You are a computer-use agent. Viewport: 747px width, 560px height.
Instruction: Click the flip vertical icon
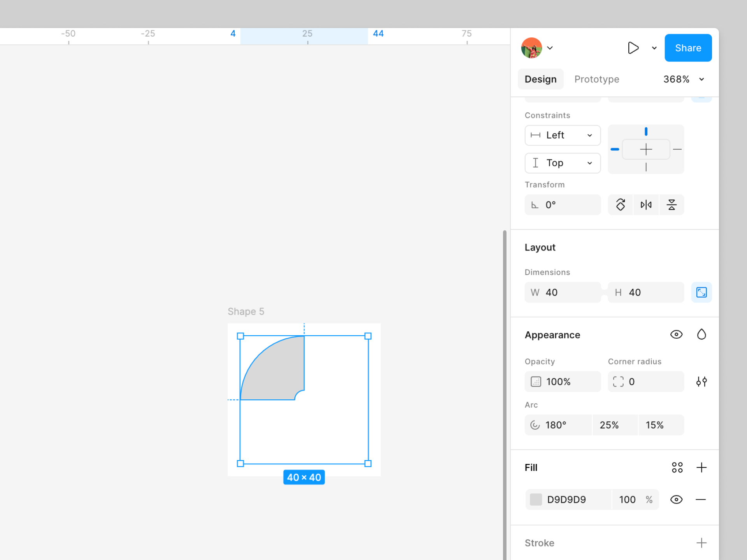pyautogui.click(x=672, y=205)
